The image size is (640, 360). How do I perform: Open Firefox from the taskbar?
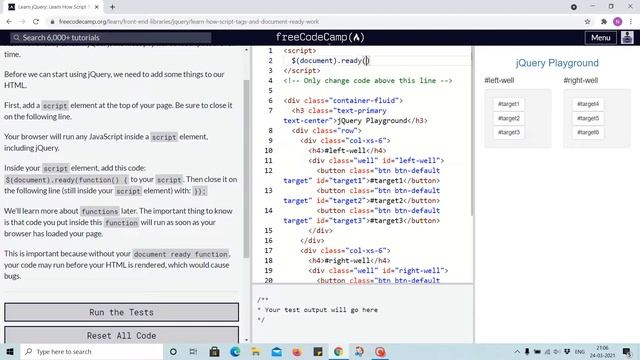tap(297, 351)
